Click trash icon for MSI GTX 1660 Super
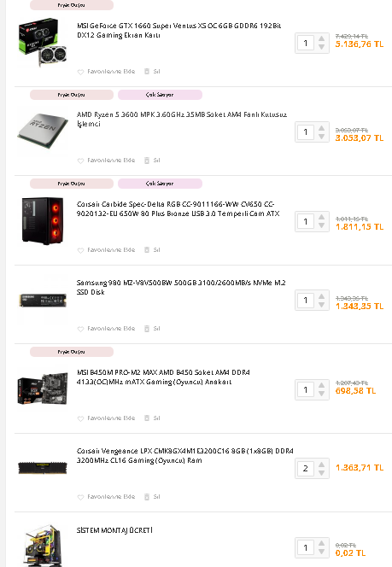 coord(147,72)
